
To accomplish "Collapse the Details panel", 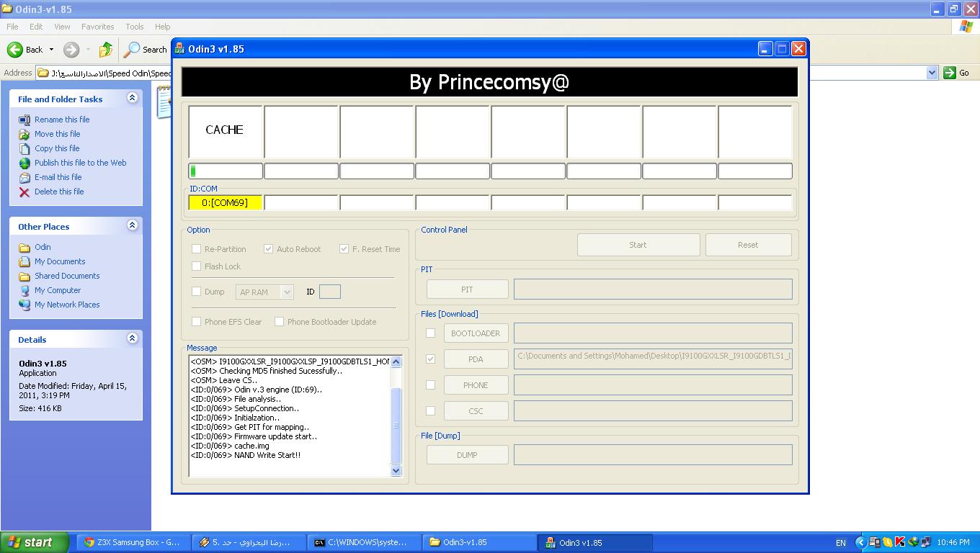I will click(x=132, y=338).
